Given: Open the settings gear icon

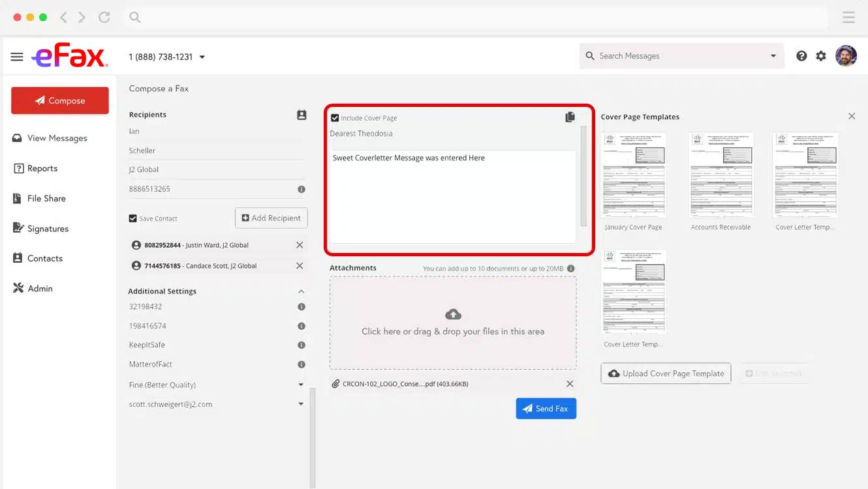Looking at the screenshot, I should [x=820, y=56].
